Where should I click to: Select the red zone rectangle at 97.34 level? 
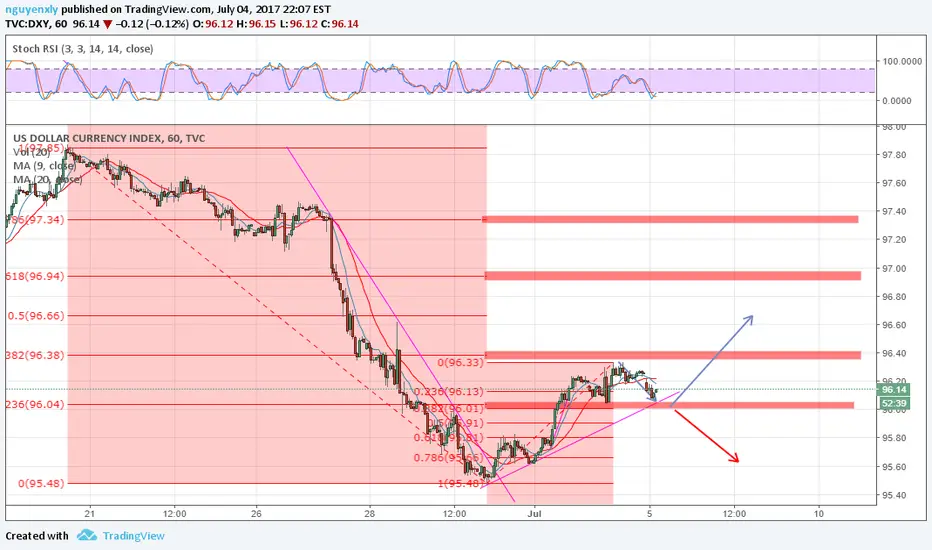(x=670, y=219)
